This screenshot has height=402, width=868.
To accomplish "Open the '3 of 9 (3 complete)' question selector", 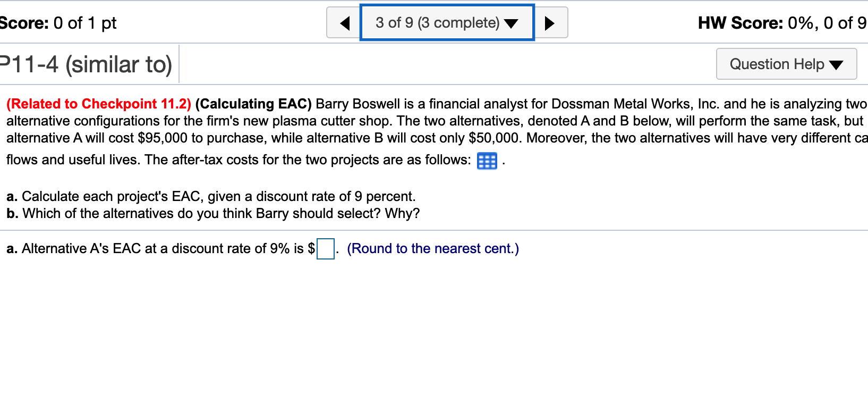I will (x=437, y=23).
